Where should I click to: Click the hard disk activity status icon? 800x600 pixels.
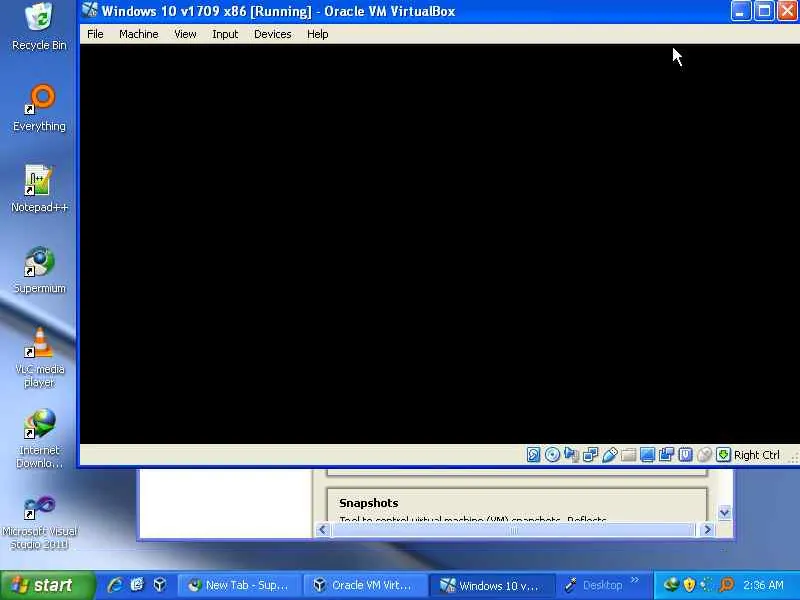point(533,455)
